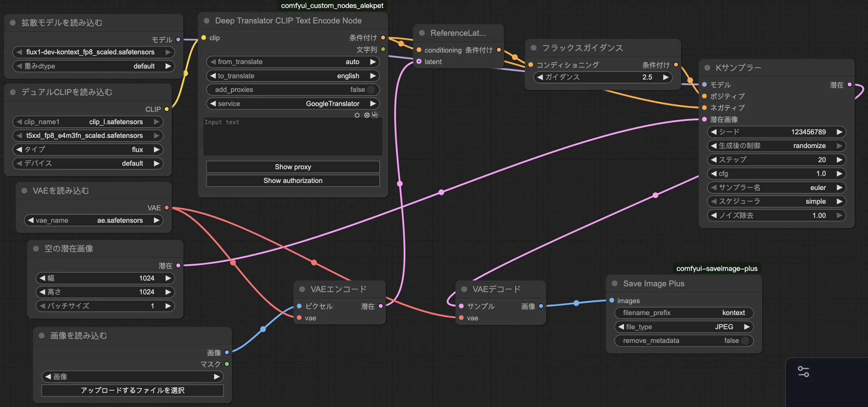The width and height of the screenshot is (868, 407).
Task: Open the スケジューラ dropdown
Action: click(777, 202)
